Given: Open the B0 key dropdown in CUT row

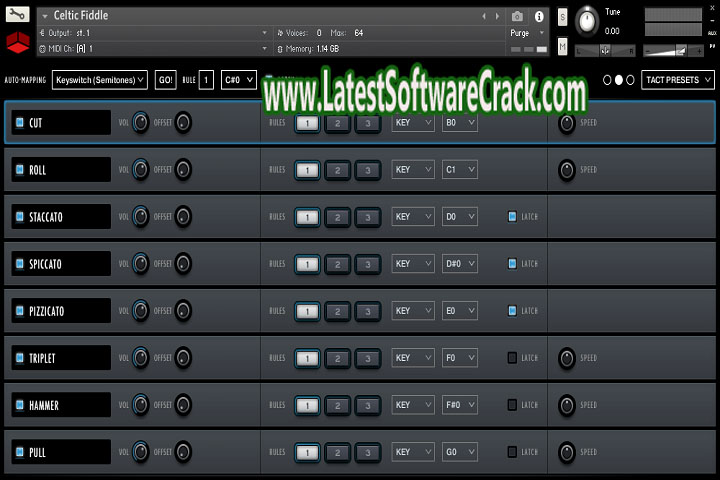Looking at the screenshot, I should (x=460, y=122).
